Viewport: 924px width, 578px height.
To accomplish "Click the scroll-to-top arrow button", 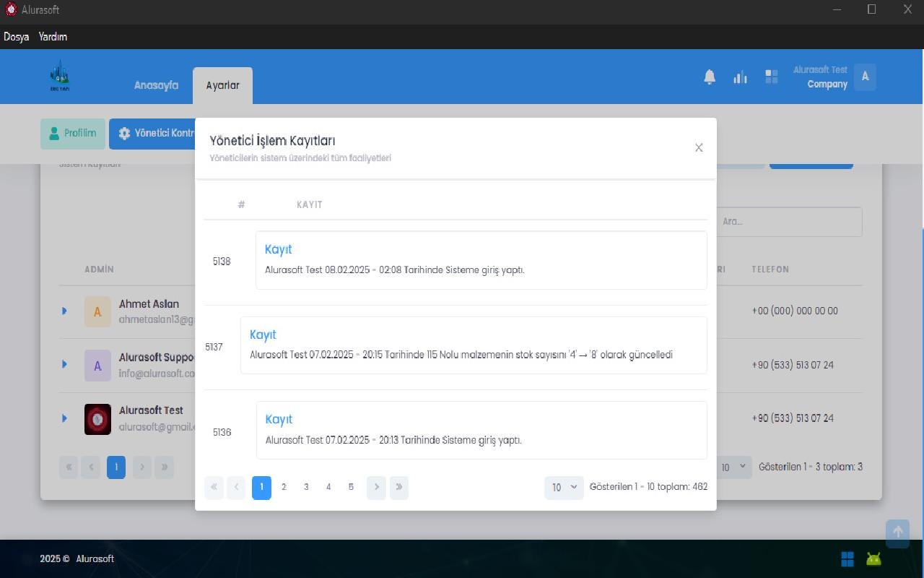I will pos(897,532).
